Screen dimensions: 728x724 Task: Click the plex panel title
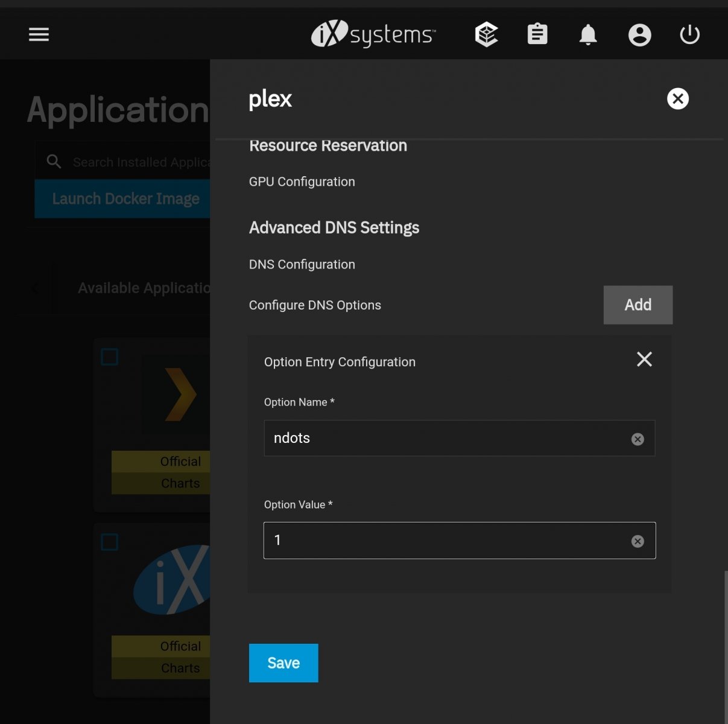[x=270, y=99]
